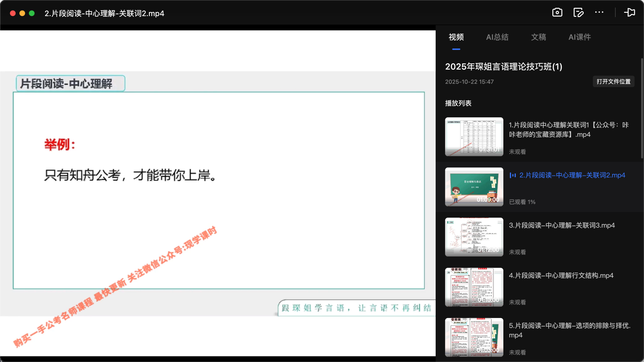Click the thumbnail of the first playlist video

474,137
